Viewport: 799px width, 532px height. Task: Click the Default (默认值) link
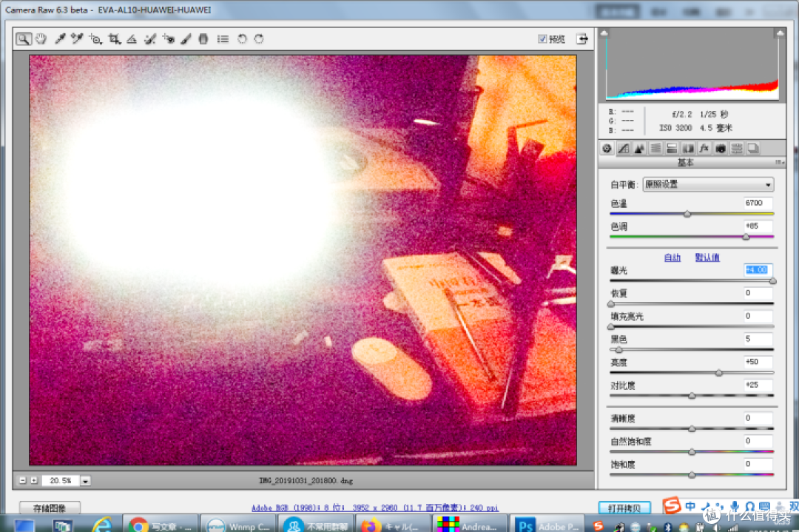click(707, 257)
